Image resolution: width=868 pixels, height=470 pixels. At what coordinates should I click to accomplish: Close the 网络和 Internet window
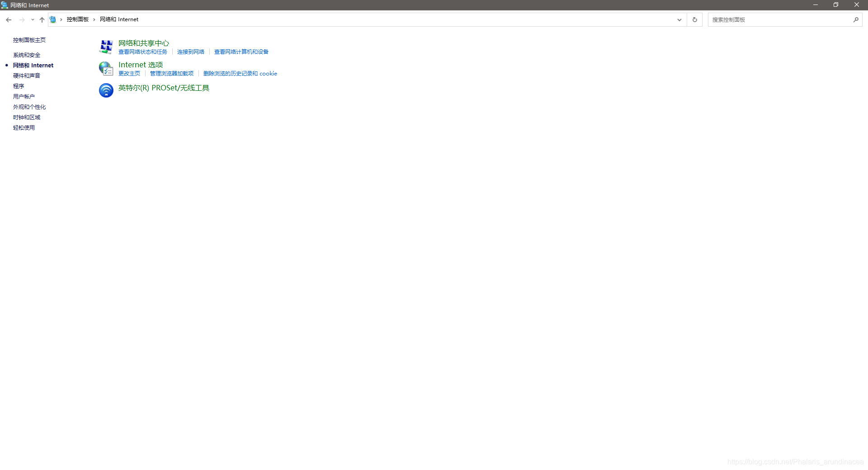[857, 5]
